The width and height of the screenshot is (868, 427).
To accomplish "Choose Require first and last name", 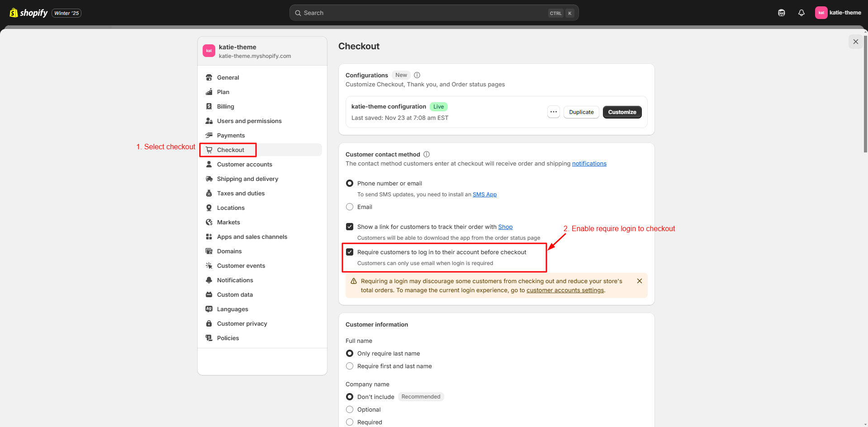I will pos(350,366).
